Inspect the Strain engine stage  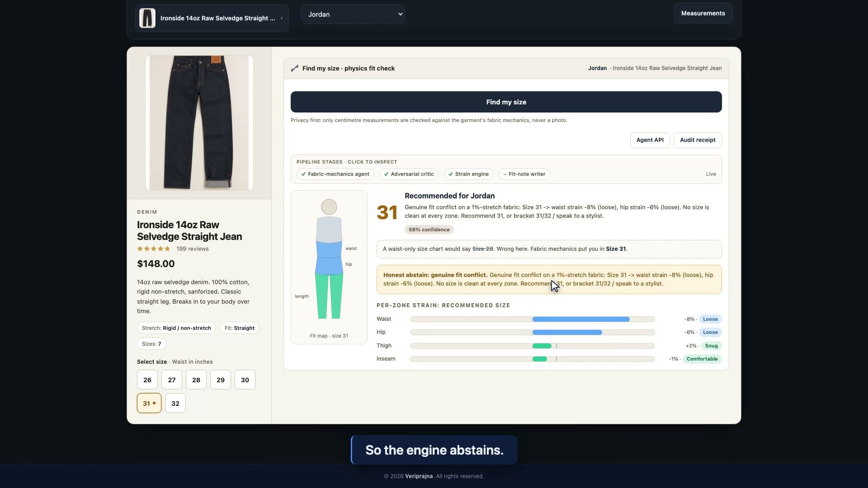tap(468, 174)
